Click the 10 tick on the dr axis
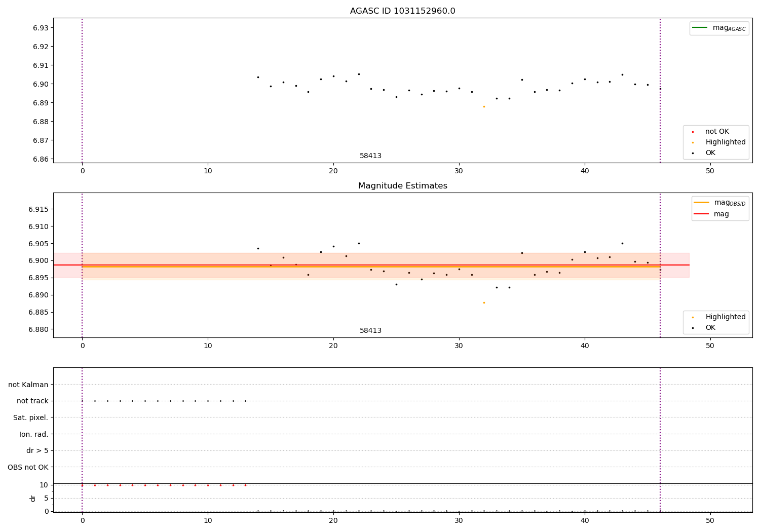 pos(44,485)
